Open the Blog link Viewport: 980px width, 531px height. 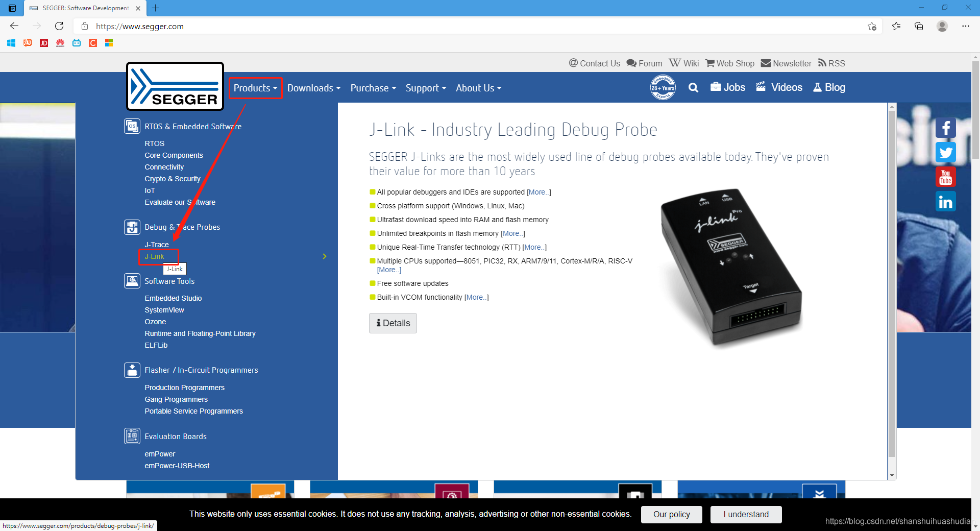pos(829,87)
